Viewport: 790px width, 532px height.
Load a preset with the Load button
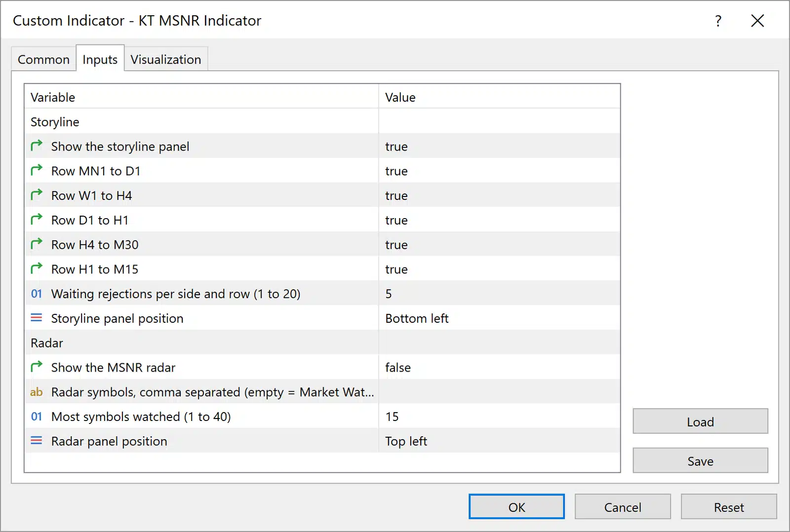tap(700, 421)
